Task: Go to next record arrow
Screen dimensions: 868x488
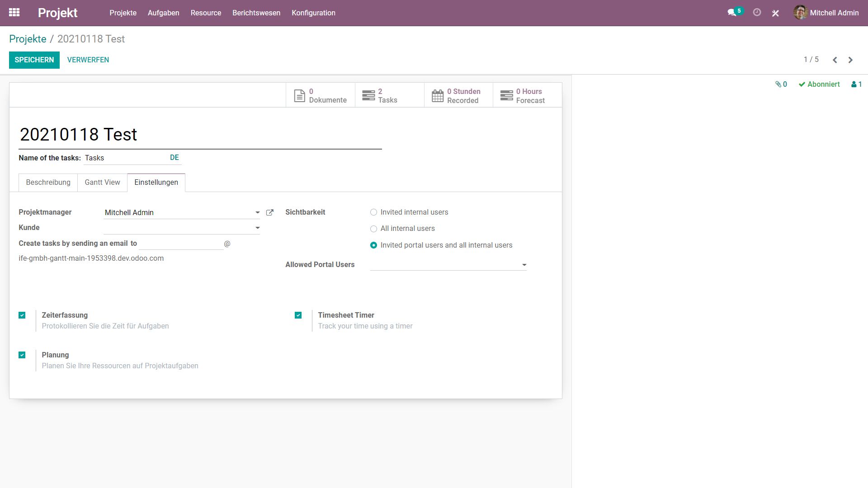Action: coord(850,60)
